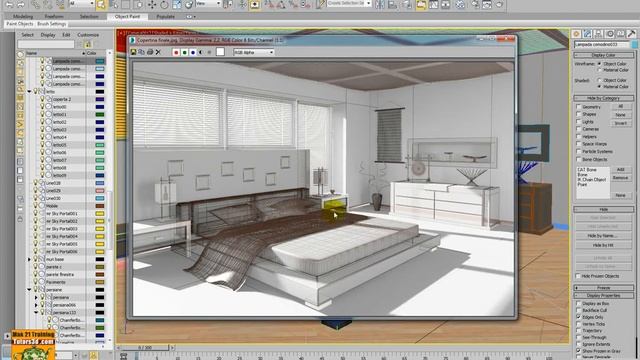This screenshot has height=360, width=640.
Task: Open the reference coordinate View dropdown
Action: tap(208, 4)
